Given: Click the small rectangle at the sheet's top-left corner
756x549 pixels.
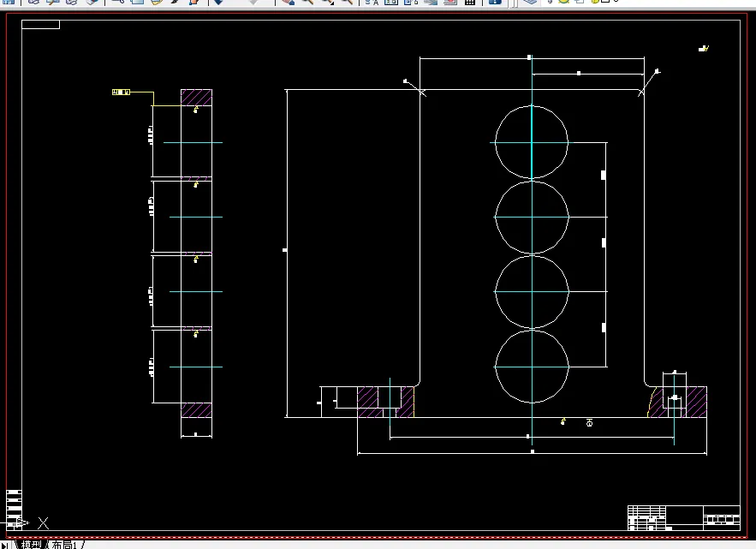Looking at the screenshot, I should click(x=40, y=24).
